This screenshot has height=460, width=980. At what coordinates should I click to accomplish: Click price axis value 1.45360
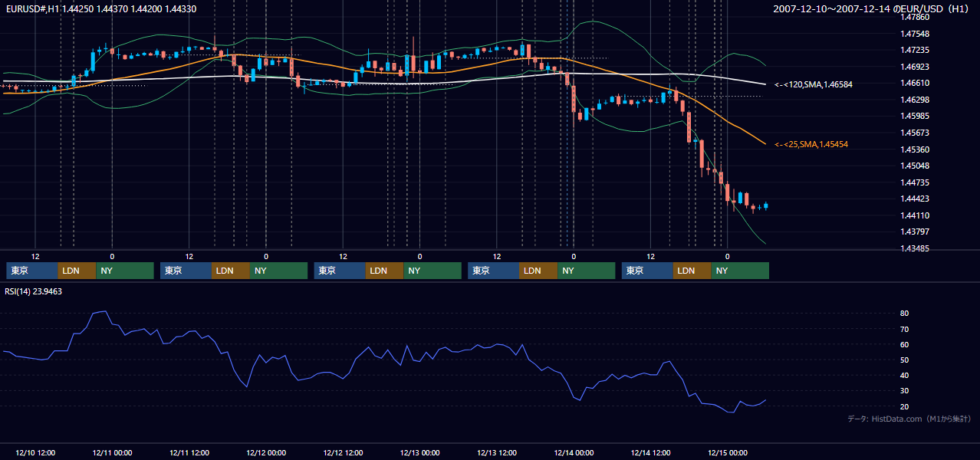pyautogui.click(x=915, y=149)
